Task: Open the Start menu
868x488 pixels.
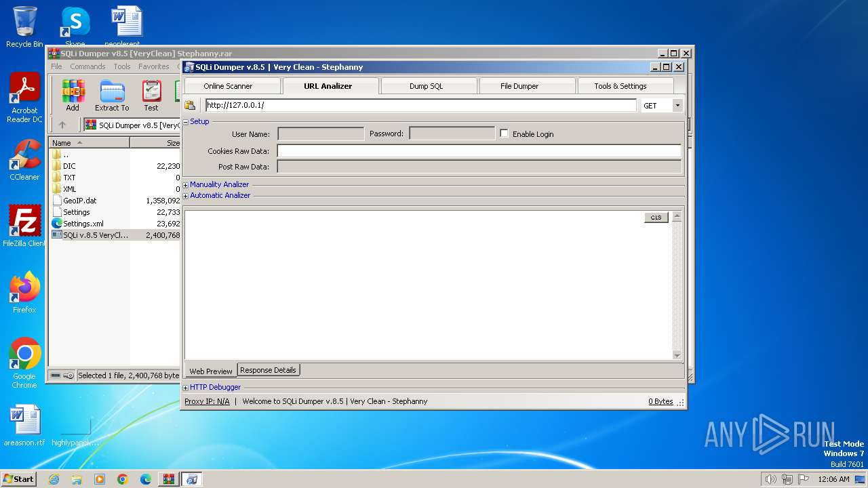Action: click(18, 479)
